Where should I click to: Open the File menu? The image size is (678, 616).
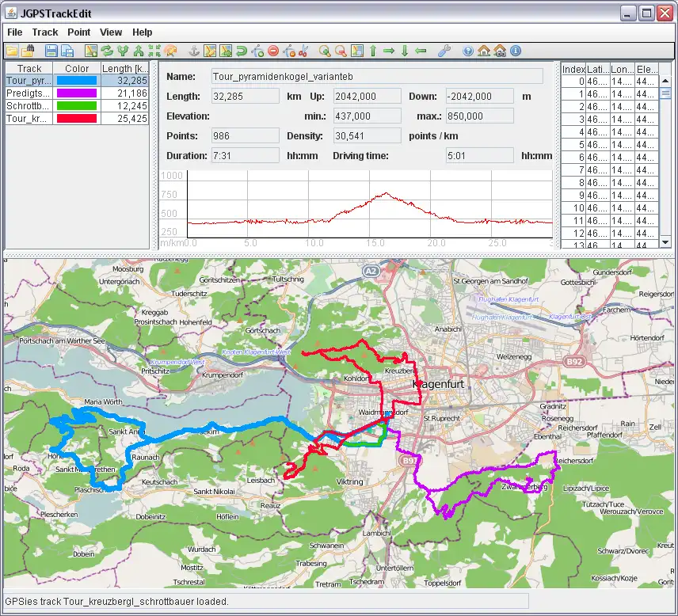(x=15, y=32)
